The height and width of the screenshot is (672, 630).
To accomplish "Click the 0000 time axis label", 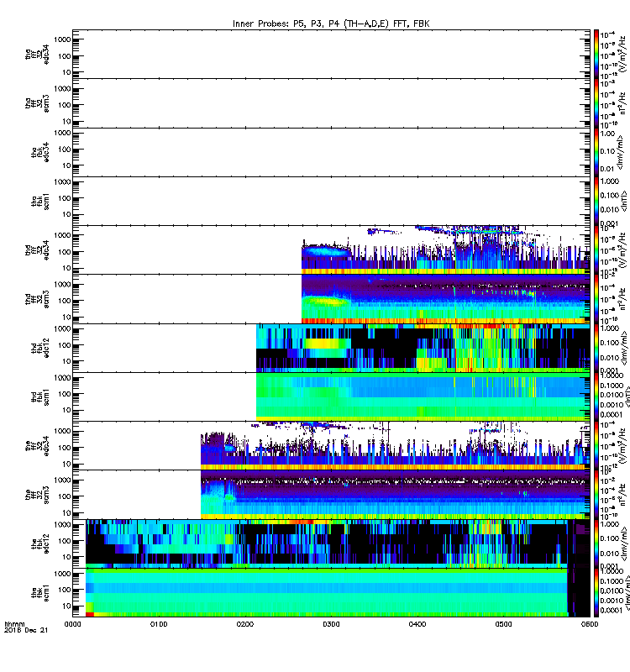I will [72, 624].
